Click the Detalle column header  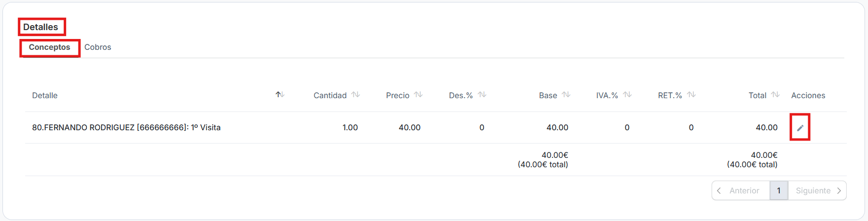tap(45, 96)
